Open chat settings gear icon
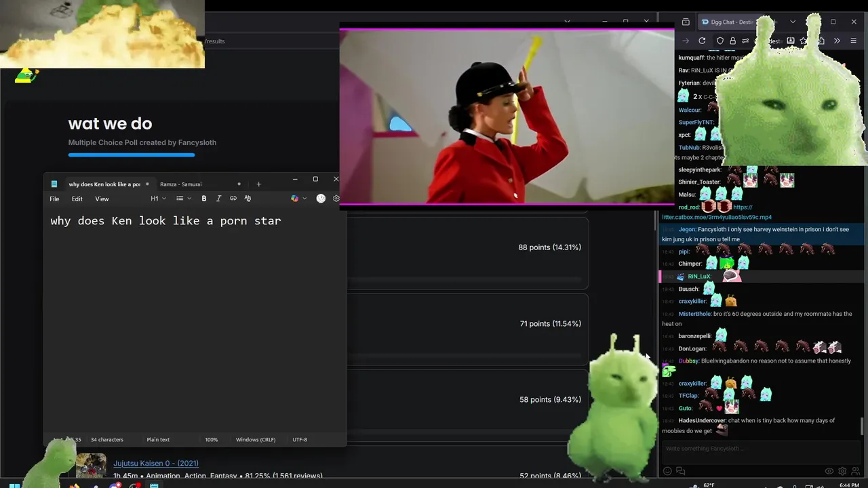This screenshot has width=868, height=488. tap(842, 471)
